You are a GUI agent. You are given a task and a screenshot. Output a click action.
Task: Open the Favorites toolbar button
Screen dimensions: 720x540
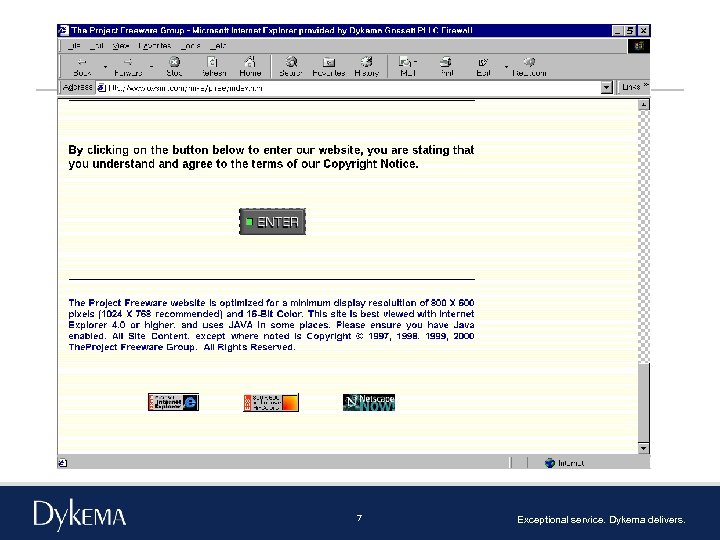tap(329, 67)
